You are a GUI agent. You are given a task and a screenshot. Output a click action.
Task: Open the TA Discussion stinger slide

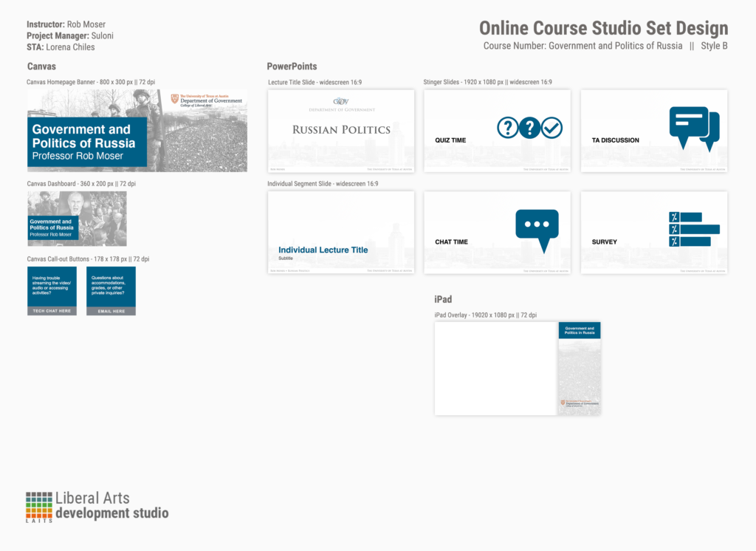(x=654, y=131)
